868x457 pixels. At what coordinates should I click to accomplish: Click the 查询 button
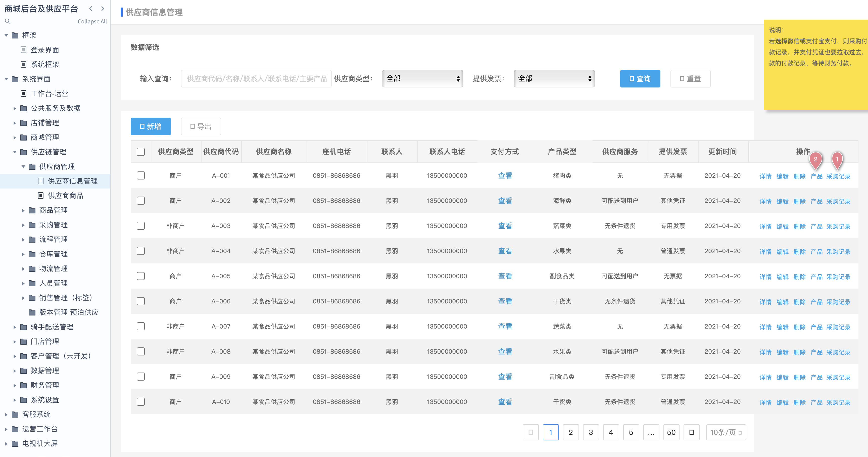point(640,78)
